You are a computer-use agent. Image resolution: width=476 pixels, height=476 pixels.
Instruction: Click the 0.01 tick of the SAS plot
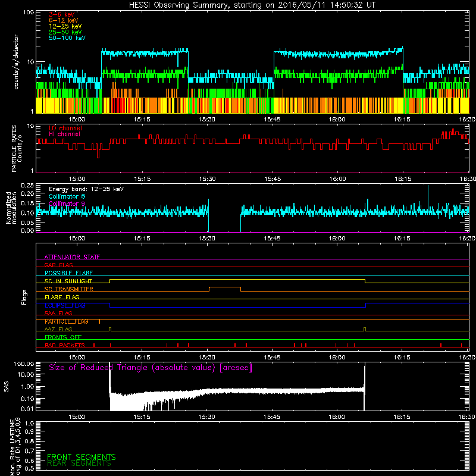(27, 409)
